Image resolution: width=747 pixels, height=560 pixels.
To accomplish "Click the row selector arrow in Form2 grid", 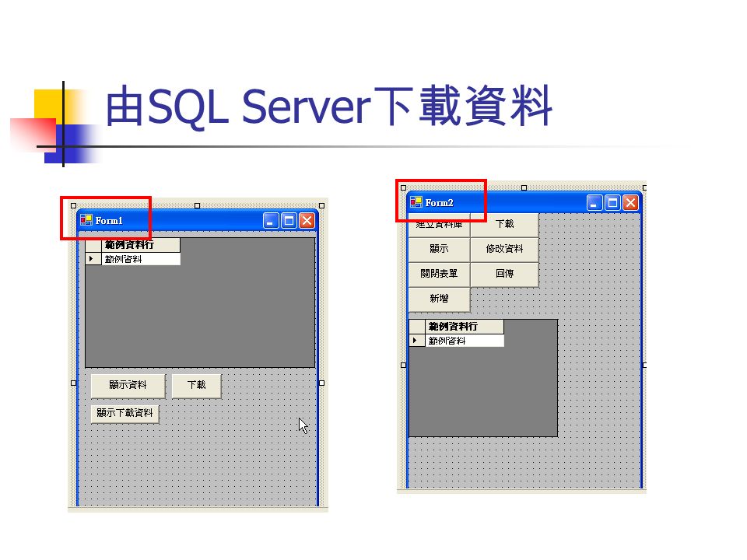I will point(417,341).
